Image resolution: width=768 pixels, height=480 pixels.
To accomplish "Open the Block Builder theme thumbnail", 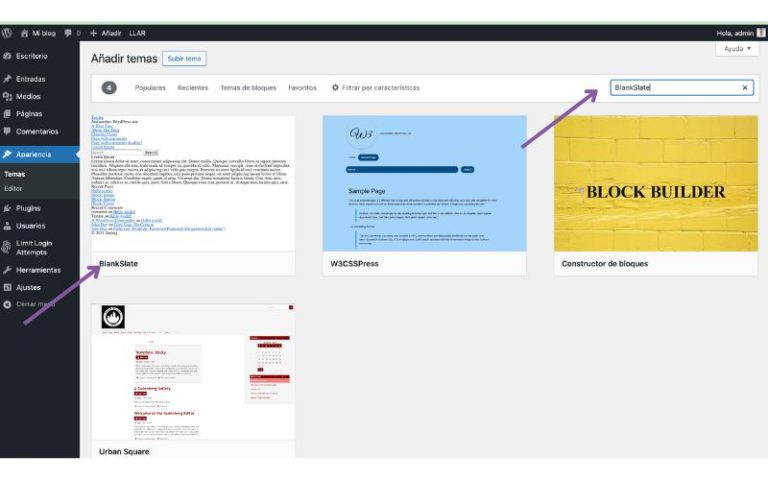I will coord(655,183).
